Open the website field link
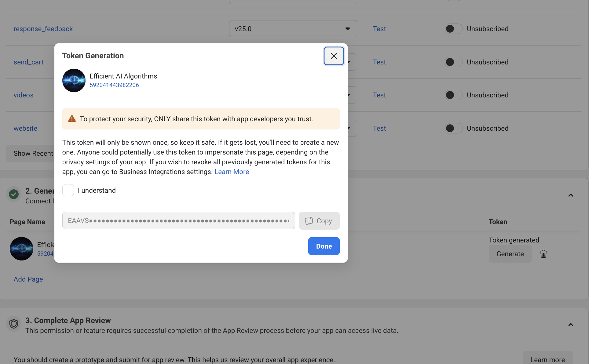Image resolution: width=589 pixels, height=364 pixels. [25, 128]
